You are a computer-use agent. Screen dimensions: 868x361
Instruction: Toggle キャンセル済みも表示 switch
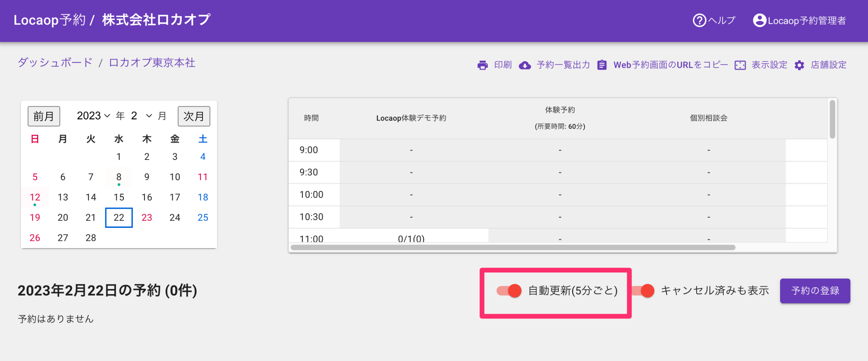point(644,290)
